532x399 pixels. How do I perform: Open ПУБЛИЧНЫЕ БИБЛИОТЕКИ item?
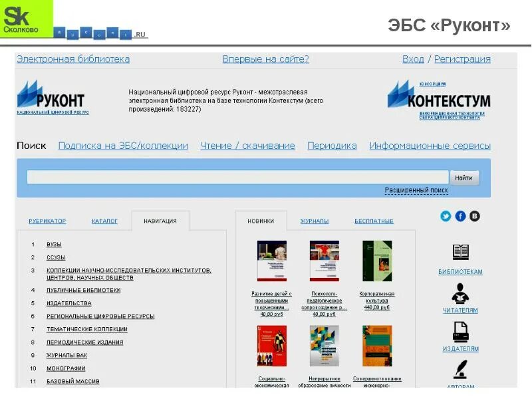pos(84,290)
